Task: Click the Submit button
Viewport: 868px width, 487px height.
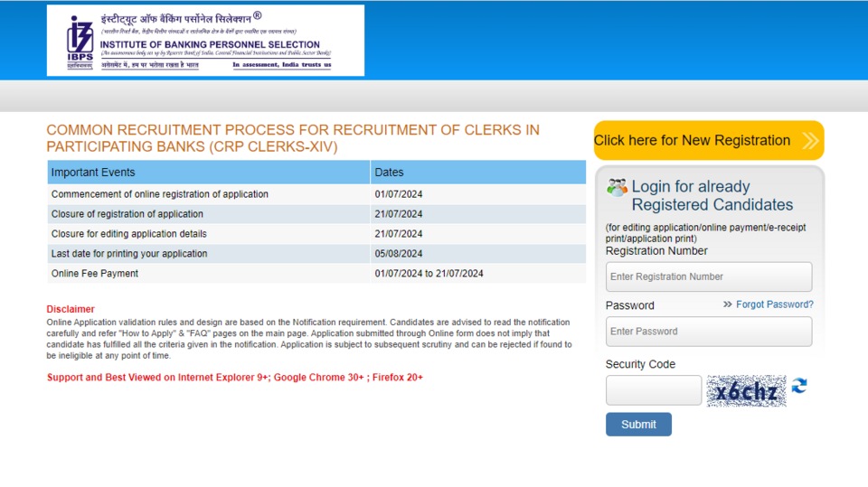Action: 638,425
